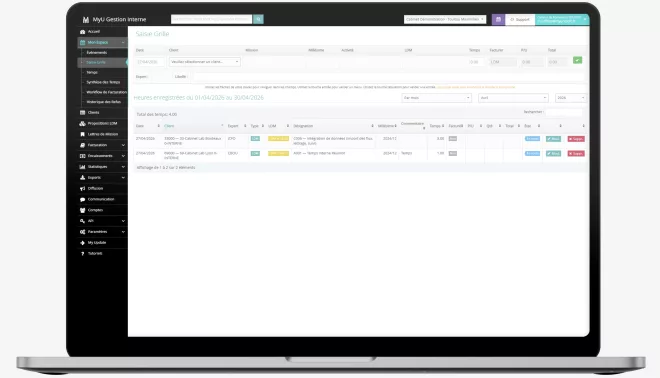Click the orange hint link text

coord(476,87)
